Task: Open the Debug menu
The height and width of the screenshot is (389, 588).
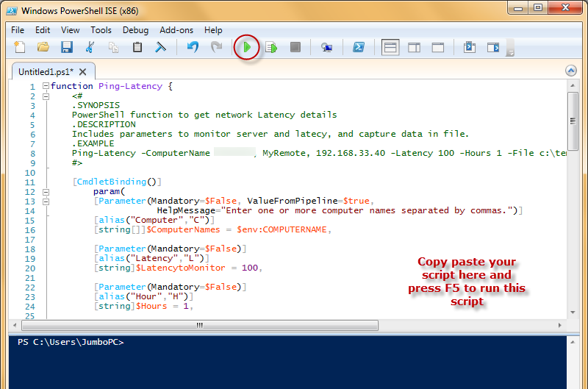Action: click(x=135, y=30)
